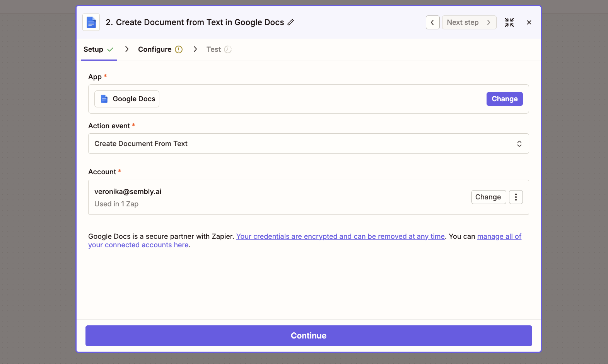The image size is (608, 364).
Task: Click the Setup tab green checkmark
Action: click(x=110, y=49)
